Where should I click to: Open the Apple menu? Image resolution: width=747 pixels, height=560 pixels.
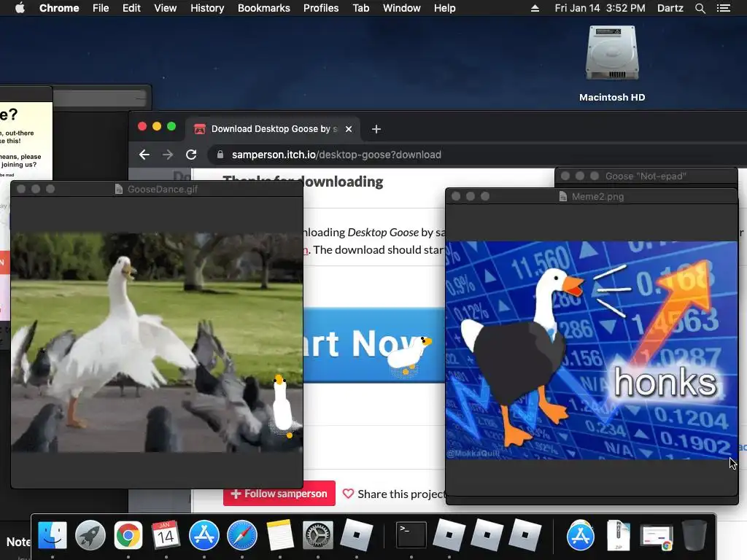pyautogui.click(x=20, y=8)
